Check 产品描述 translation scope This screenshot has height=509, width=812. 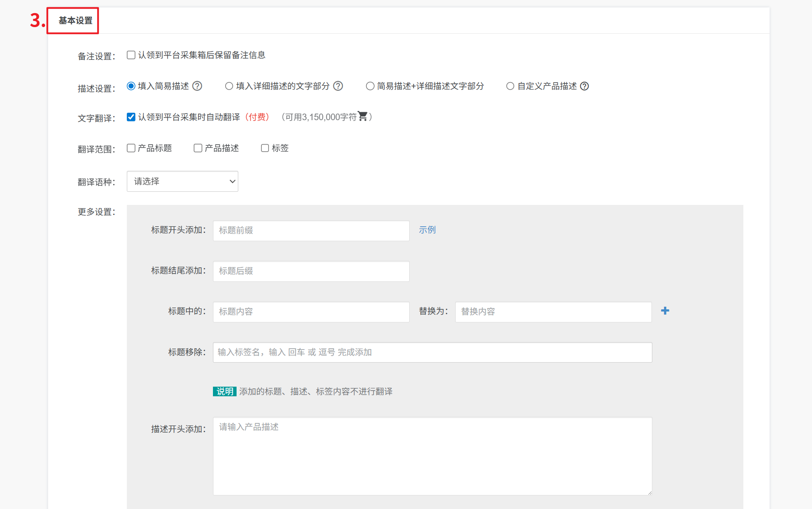[x=198, y=148]
